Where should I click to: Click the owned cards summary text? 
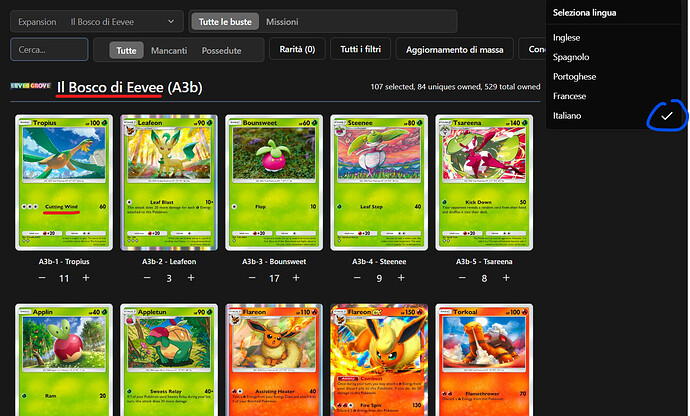click(x=455, y=87)
